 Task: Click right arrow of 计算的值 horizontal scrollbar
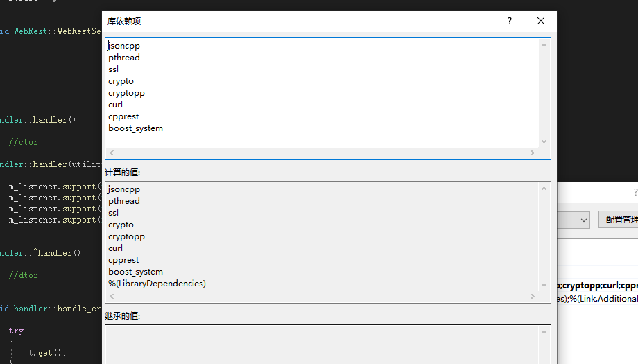tap(533, 296)
